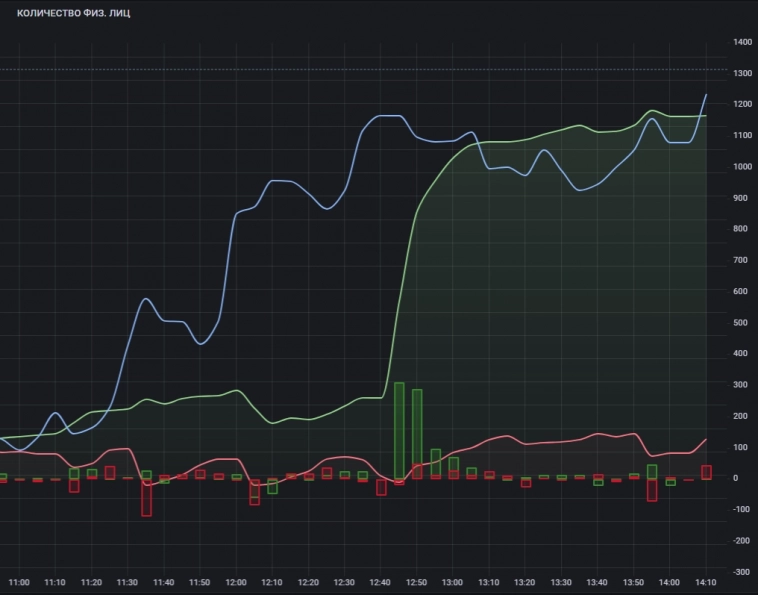Select the green line's right end at 14:10

point(706,116)
